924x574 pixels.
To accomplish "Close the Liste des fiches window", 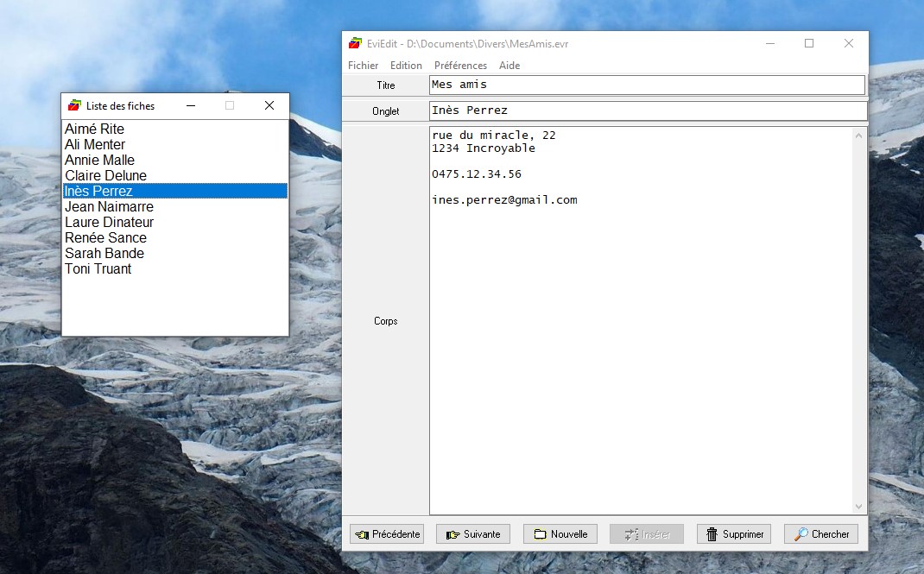I will pyautogui.click(x=269, y=105).
